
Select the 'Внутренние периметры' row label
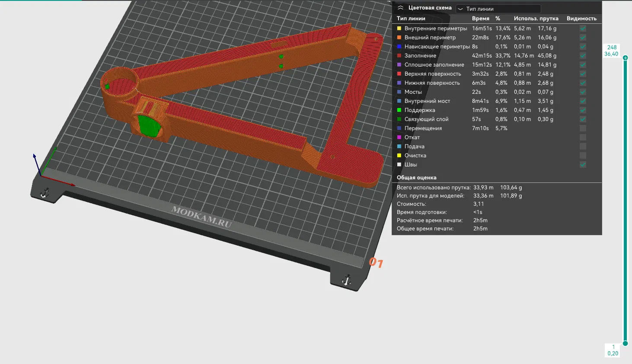coord(436,29)
